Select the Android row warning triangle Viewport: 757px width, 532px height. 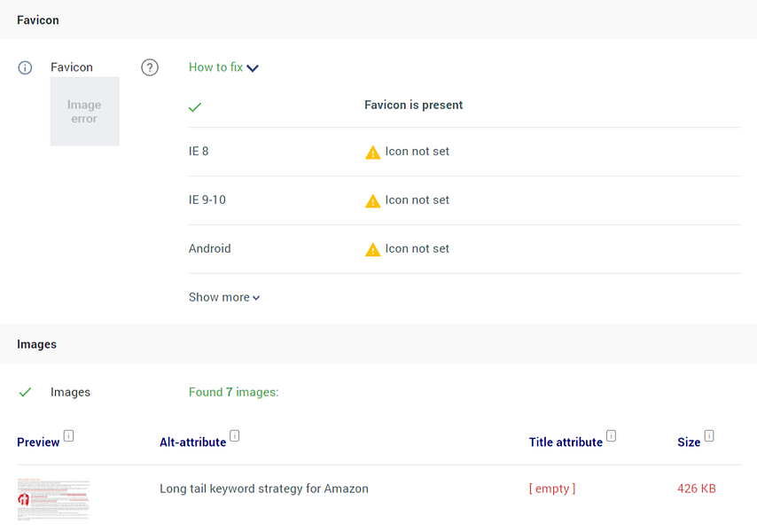click(374, 248)
